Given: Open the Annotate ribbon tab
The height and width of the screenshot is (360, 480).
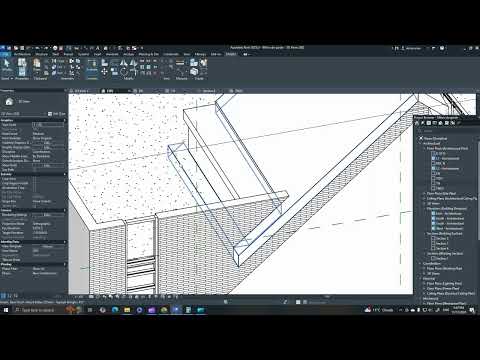Looking at the screenshot, I should [x=112, y=54].
